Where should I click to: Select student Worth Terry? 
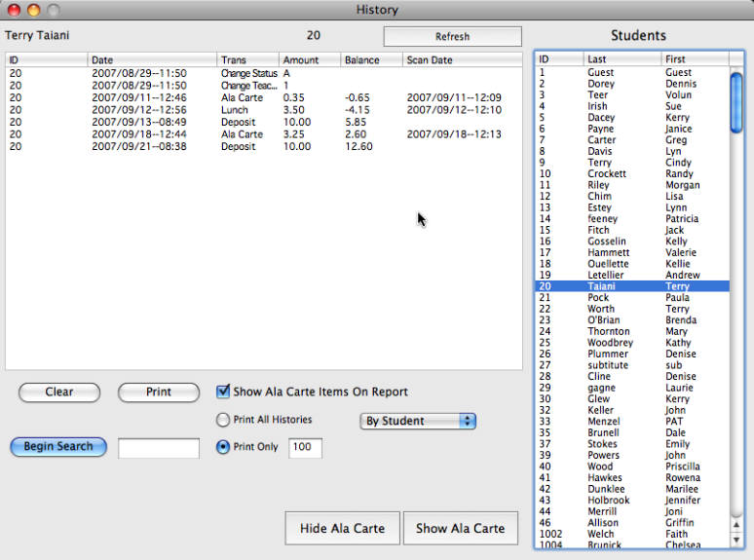632,309
